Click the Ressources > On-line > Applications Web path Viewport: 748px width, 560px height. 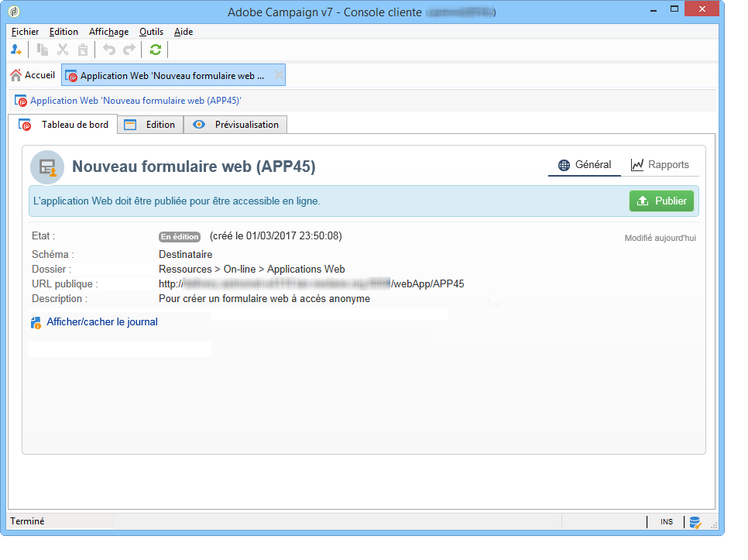pyautogui.click(x=252, y=269)
